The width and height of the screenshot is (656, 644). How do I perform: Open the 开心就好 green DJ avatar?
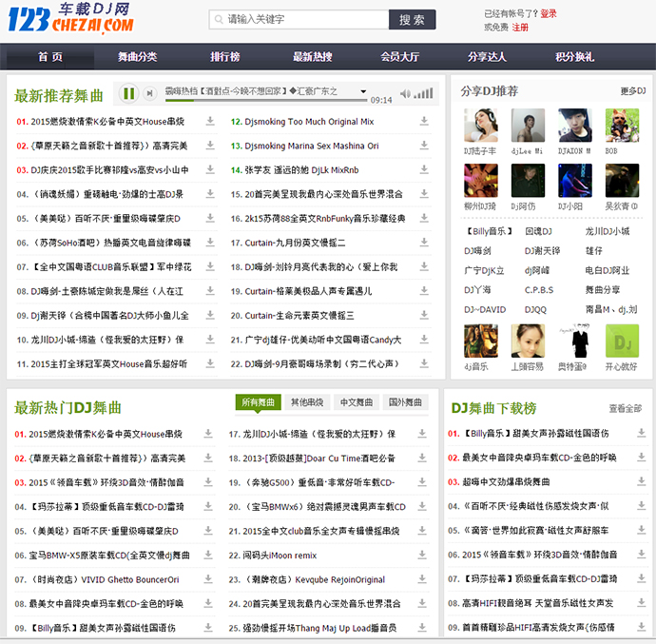(622, 341)
